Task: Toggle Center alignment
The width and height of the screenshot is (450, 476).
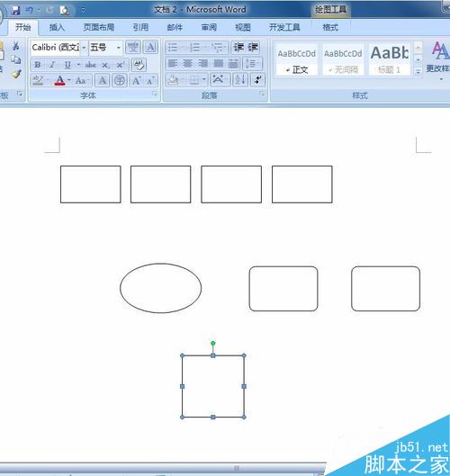Action: (188, 64)
